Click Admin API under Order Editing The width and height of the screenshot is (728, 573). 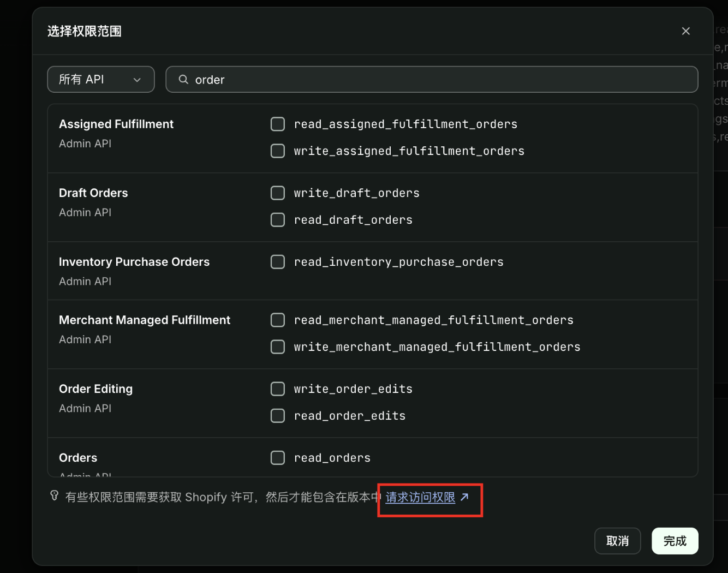(85, 408)
